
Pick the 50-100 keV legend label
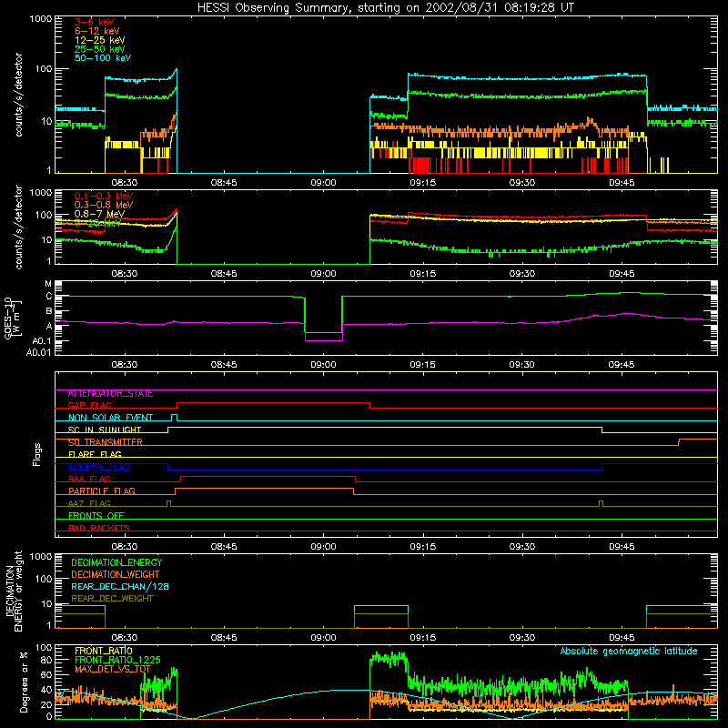103,58
